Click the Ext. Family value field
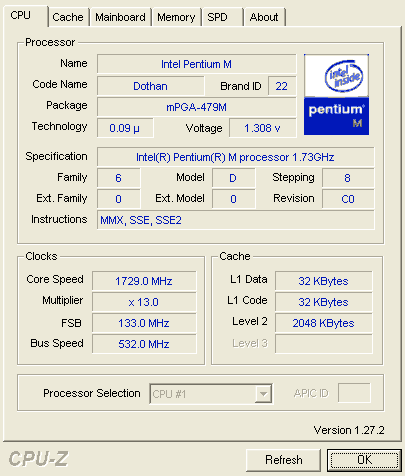The image size is (405, 476). [118, 199]
